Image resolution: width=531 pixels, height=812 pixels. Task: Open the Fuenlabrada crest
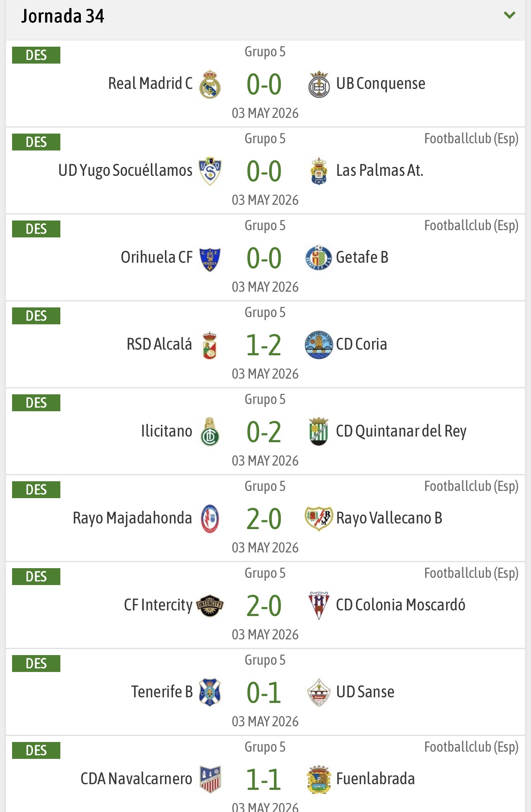319,779
